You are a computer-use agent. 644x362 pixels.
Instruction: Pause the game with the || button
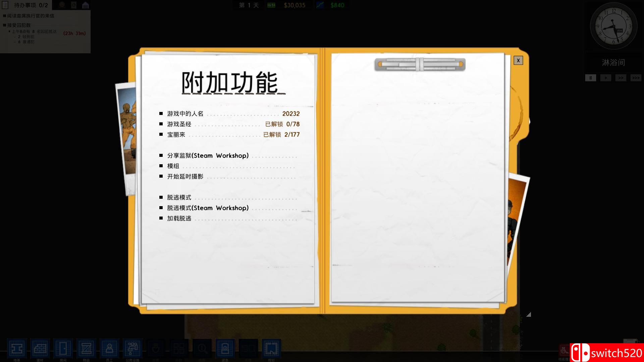click(590, 77)
